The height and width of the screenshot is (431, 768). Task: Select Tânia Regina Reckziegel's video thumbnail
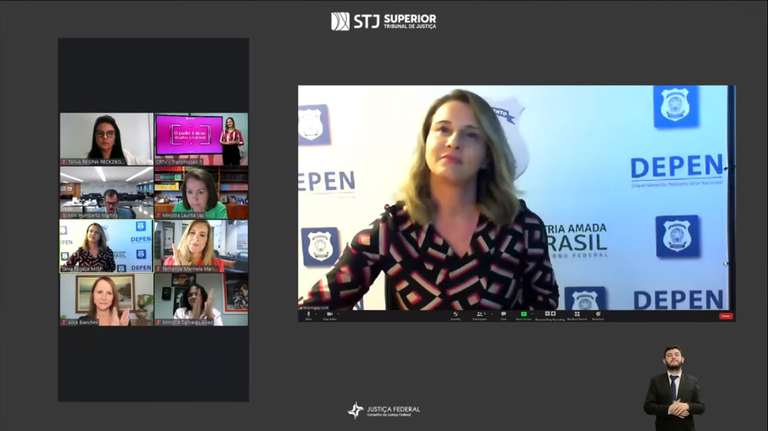[106, 138]
